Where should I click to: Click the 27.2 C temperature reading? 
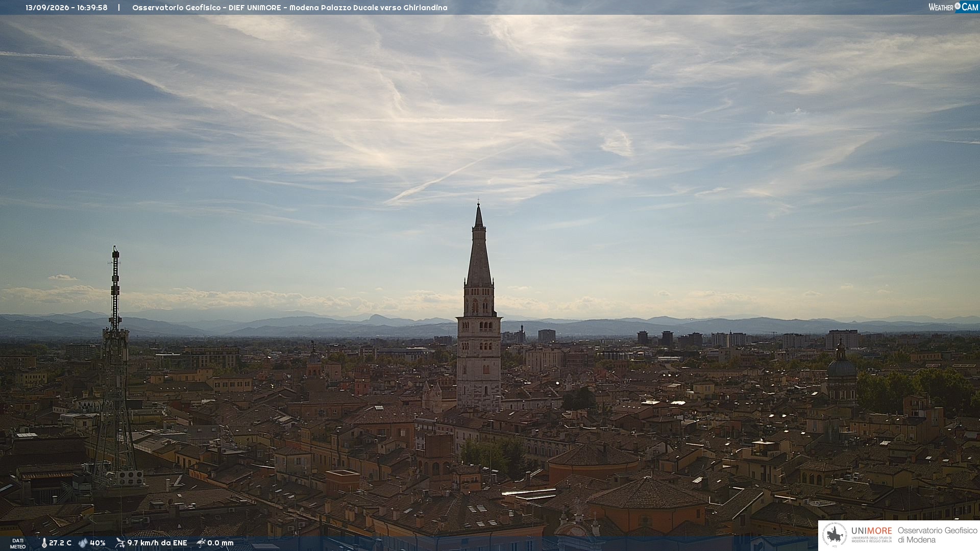point(60,543)
